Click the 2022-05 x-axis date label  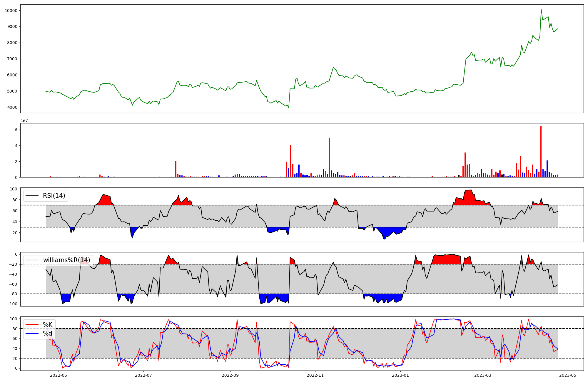click(59, 375)
